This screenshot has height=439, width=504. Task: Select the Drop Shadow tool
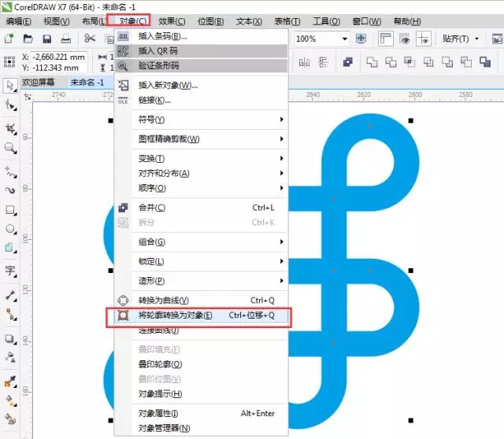tap(10, 339)
